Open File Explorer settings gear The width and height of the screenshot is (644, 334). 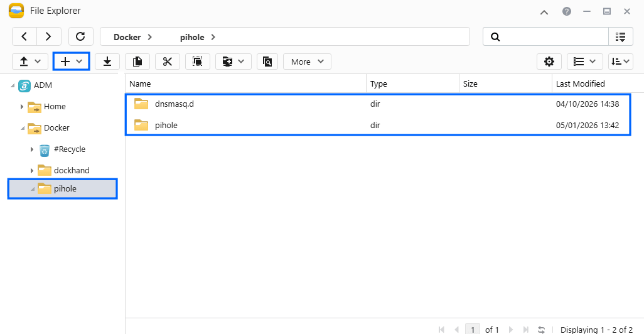click(x=549, y=62)
